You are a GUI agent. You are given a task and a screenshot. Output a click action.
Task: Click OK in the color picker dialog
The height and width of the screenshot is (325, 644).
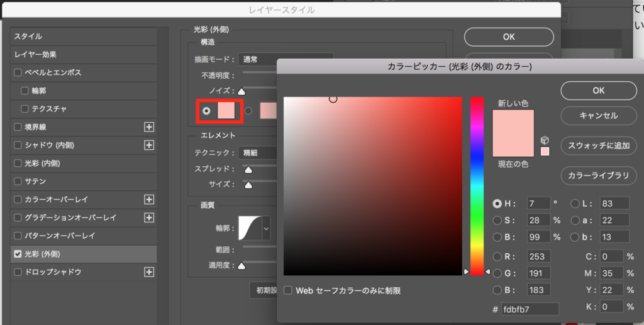[x=599, y=91]
